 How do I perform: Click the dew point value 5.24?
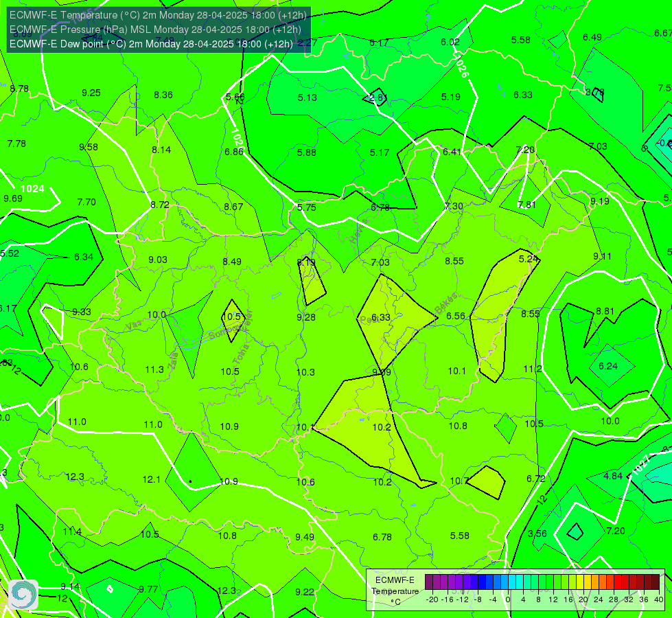point(529,259)
